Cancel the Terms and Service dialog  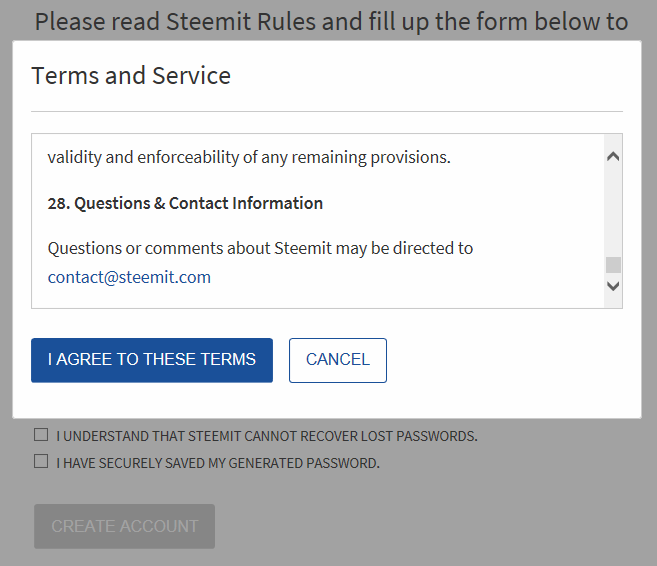click(337, 360)
